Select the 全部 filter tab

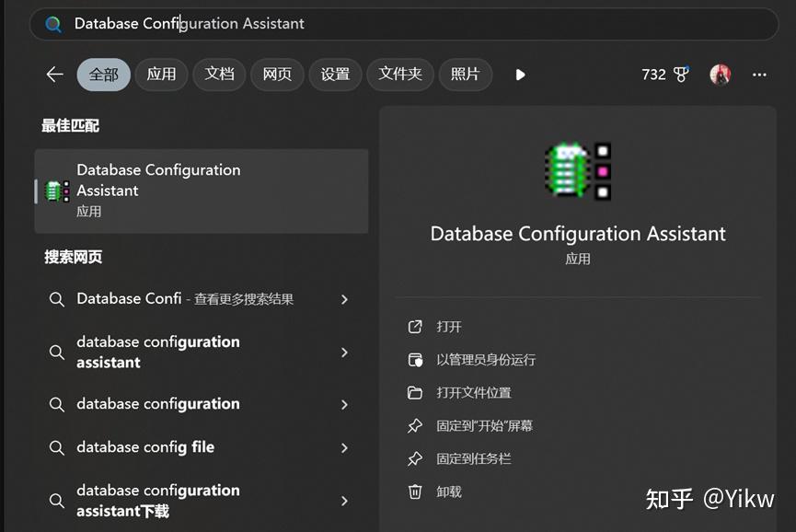(x=104, y=75)
